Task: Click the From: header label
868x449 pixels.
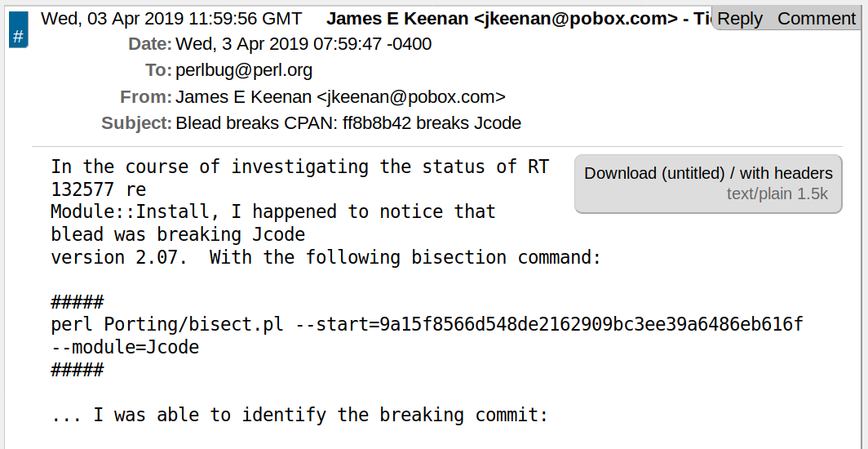Action: click(146, 97)
